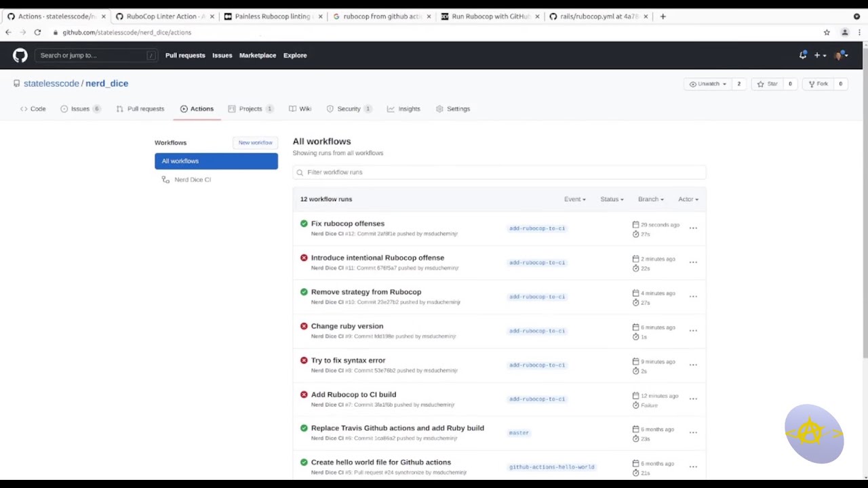The width and height of the screenshot is (868, 488).
Task: Open options for Introduce intentional Rubocop offense run
Action: click(693, 262)
